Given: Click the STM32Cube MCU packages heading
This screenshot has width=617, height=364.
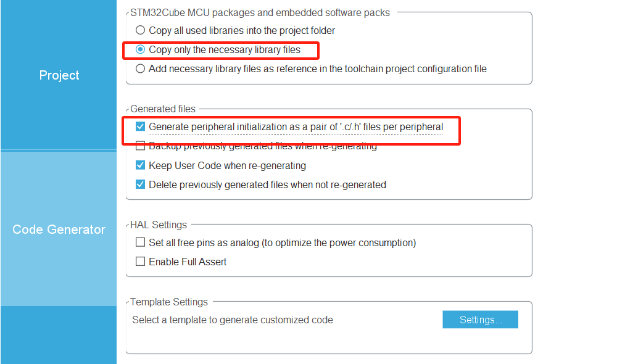Looking at the screenshot, I should click(259, 12).
